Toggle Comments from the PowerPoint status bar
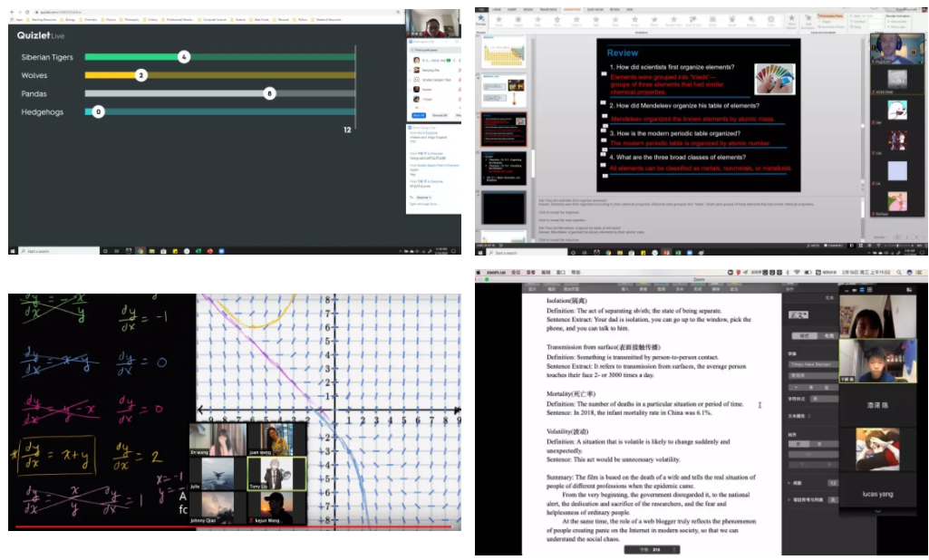 (x=834, y=246)
